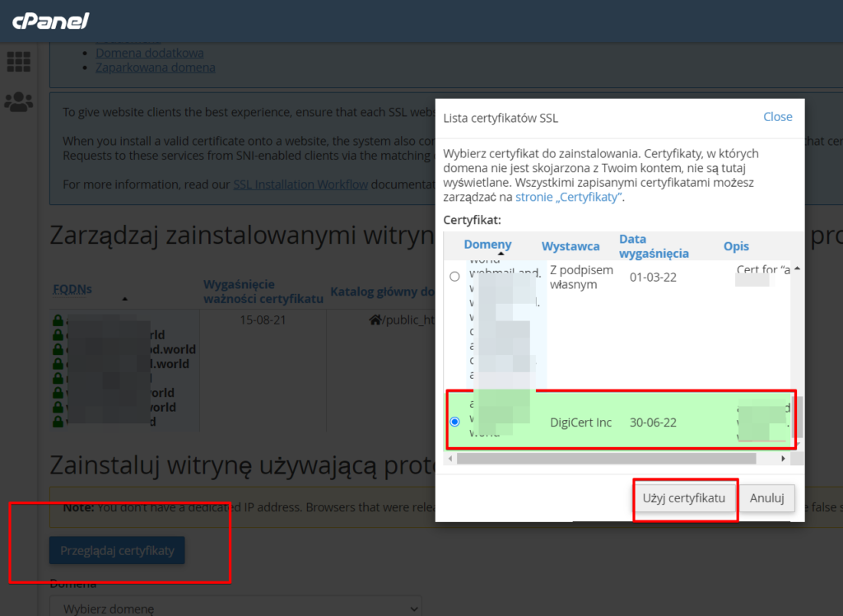Click the horizontal scrollbar in certificate list

(606, 459)
